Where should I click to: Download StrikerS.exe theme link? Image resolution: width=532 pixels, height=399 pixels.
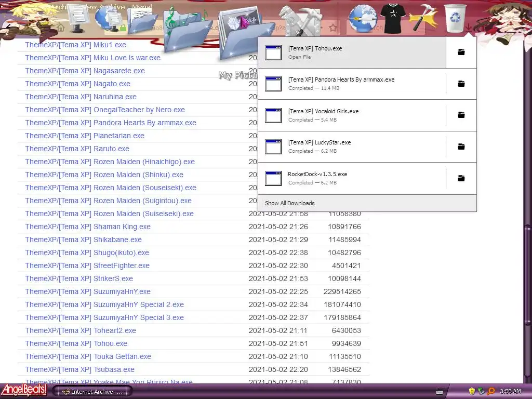(x=79, y=278)
